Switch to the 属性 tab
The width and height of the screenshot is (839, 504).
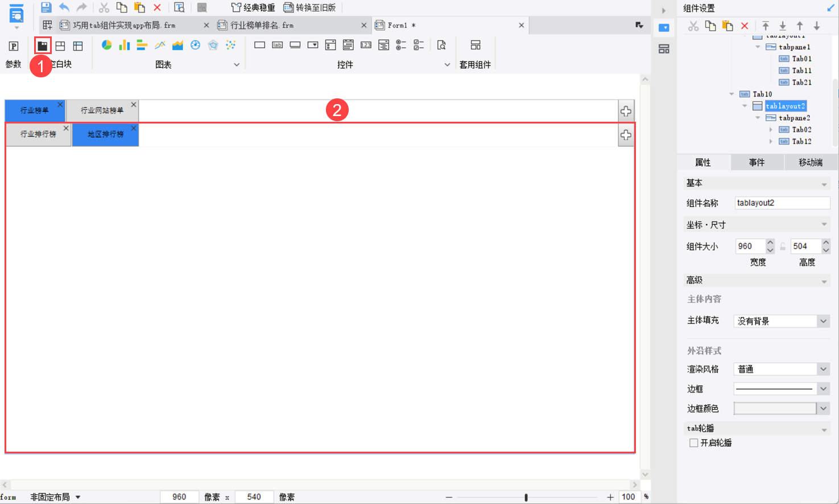pos(703,162)
